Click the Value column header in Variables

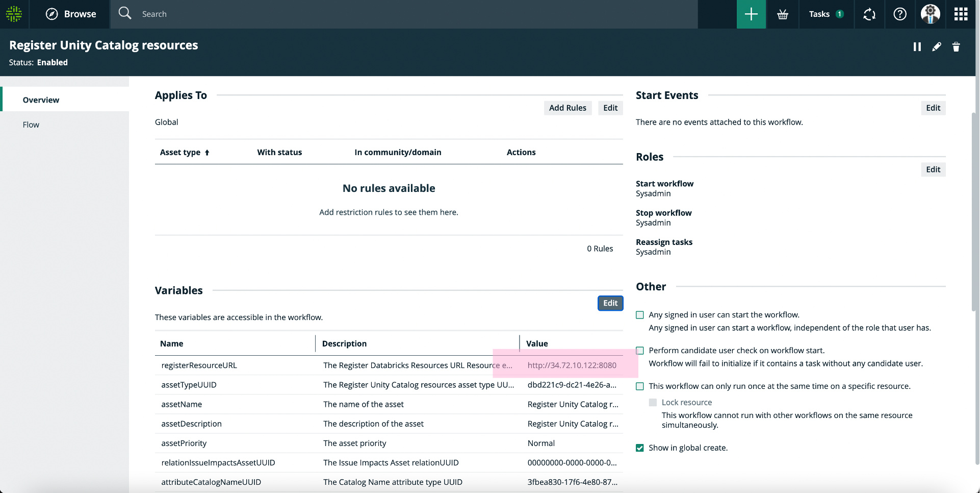(537, 343)
